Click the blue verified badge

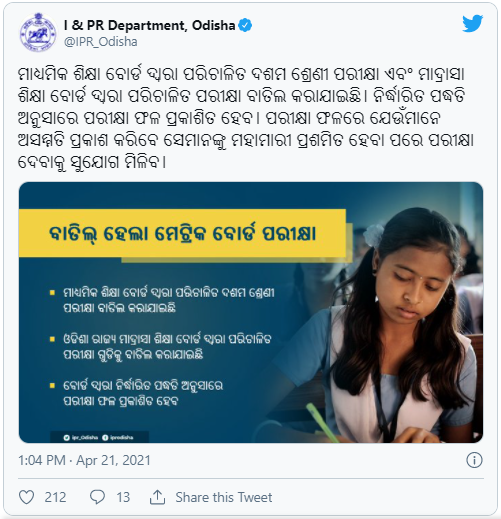pos(245,25)
